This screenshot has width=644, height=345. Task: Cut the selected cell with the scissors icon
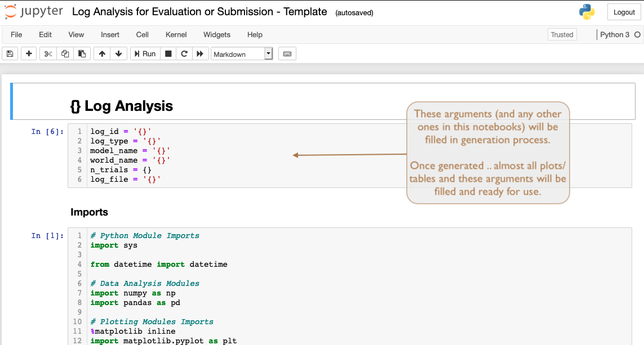click(x=48, y=53)
